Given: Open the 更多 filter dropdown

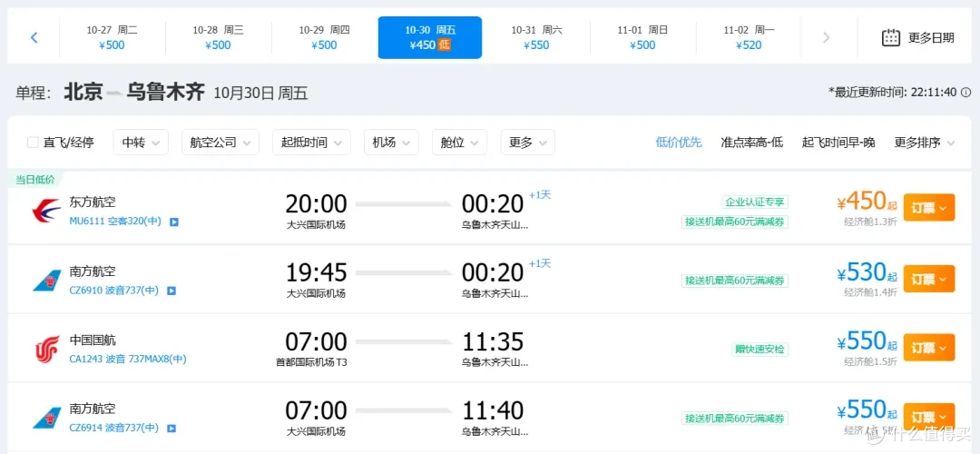Looking at the screenshot, I should pyautogui.click(x=527, y=143).
